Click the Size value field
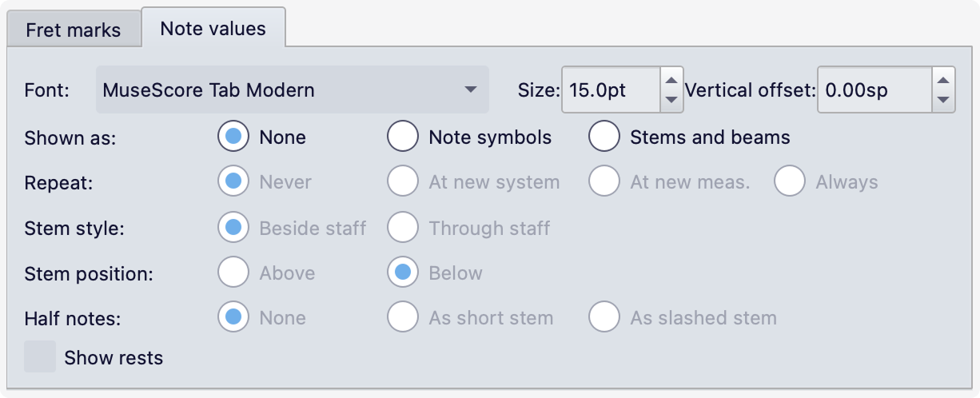Image resolution: width=980 pixels, height=398 pixels. [611, 90]
